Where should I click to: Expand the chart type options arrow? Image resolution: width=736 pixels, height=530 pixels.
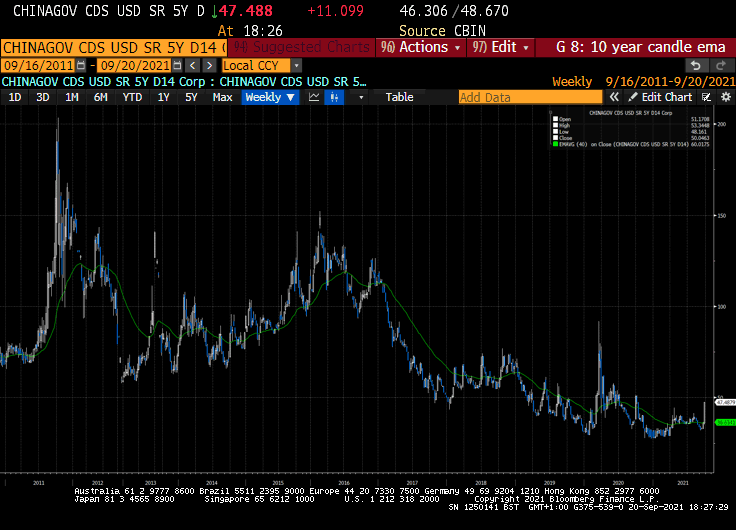point(360,97)
